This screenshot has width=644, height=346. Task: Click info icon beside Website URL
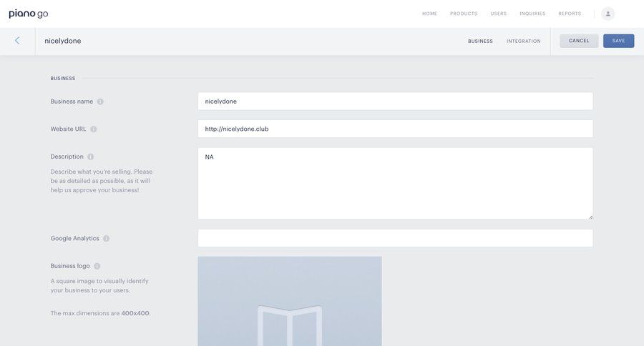94,129
